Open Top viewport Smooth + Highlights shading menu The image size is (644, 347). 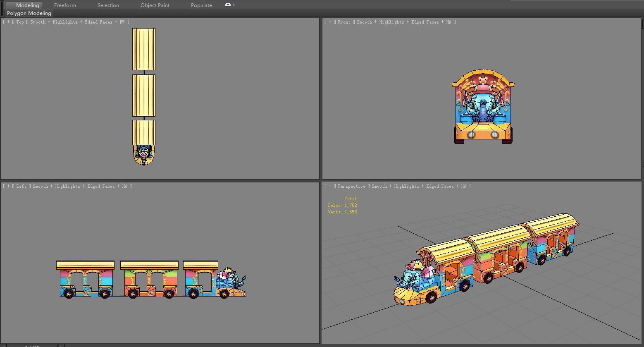[x=78, y=22]
